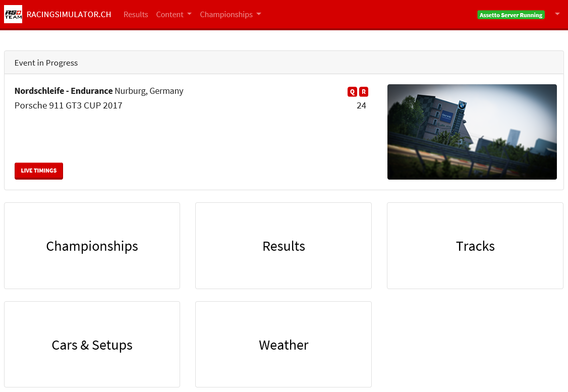Select the 'Porsche 911 GT3 CUP 2017' text
568x392 pixels.
(69, 105)
